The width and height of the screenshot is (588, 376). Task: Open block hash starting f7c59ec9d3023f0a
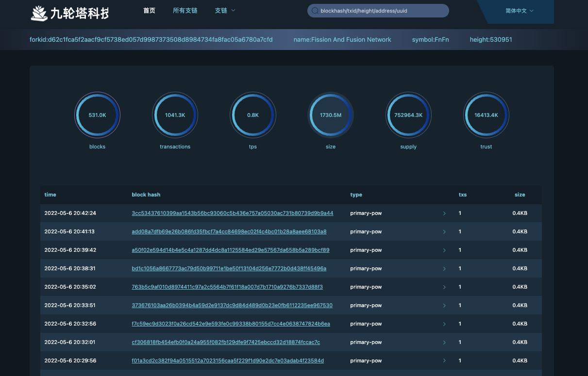tap(231, 324)
